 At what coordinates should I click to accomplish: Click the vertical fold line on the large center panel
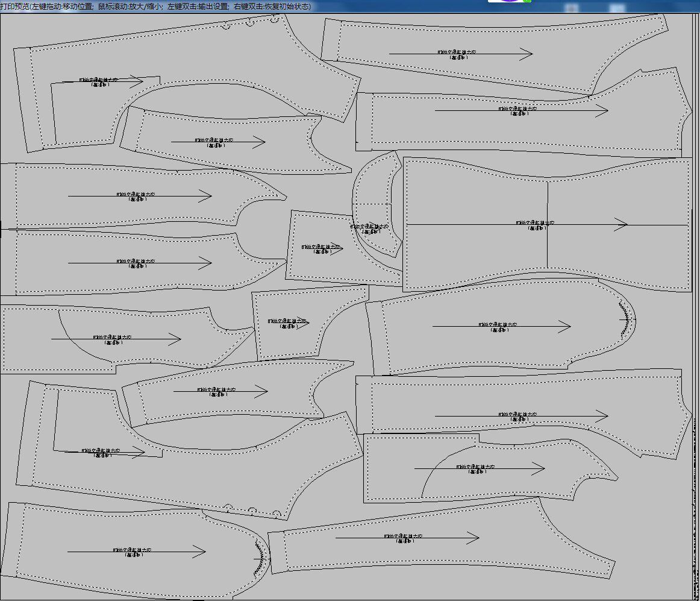548,225
